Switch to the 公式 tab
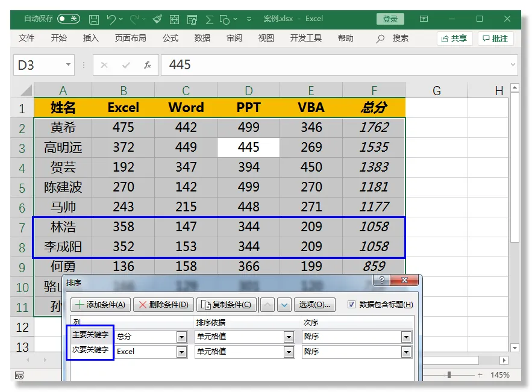The height and width of the screenshot is (392, 532). (171, 38)
